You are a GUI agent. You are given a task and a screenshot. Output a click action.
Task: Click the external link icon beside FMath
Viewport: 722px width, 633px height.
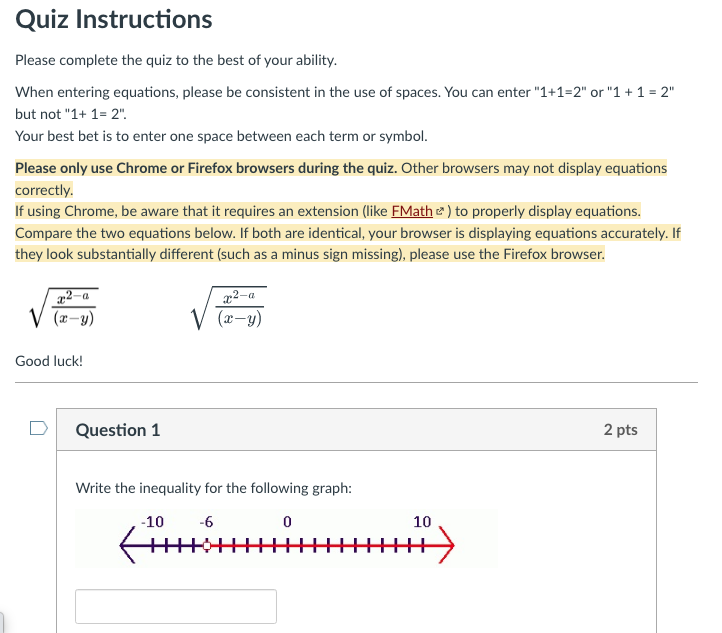point(440,211)
